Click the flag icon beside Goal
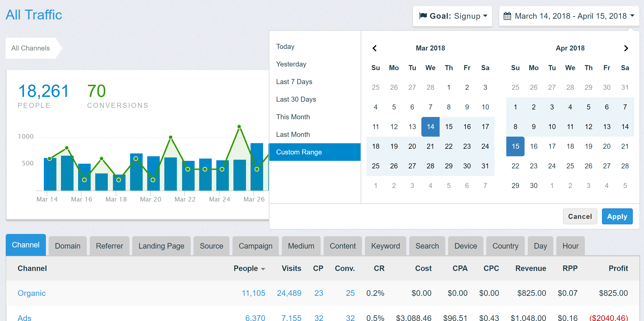The width and height of the screenshot is (644, 321). (423, 16)
